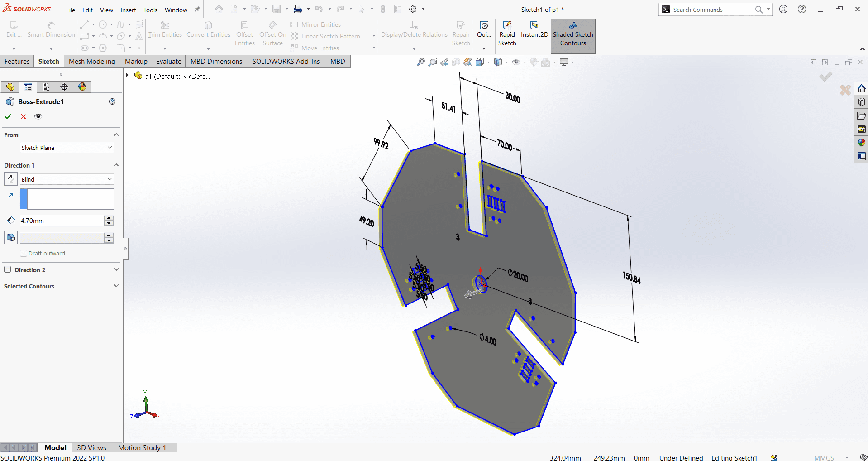Viewport: 868px width, 461px height.
Task: Open the File menu
Action: [71, 10]
